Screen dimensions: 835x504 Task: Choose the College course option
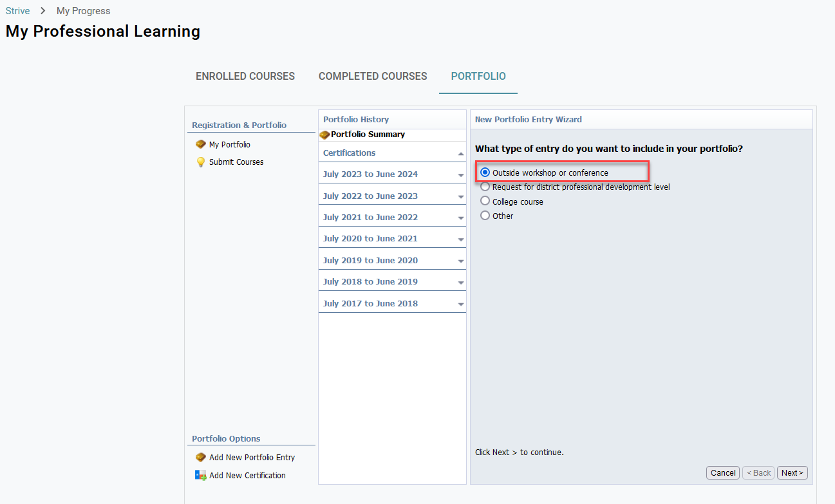coord(485,201)
